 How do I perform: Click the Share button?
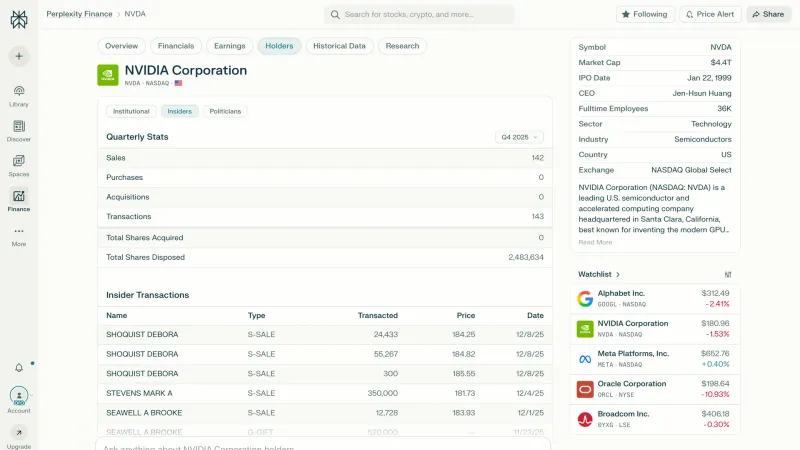point(768,14)
